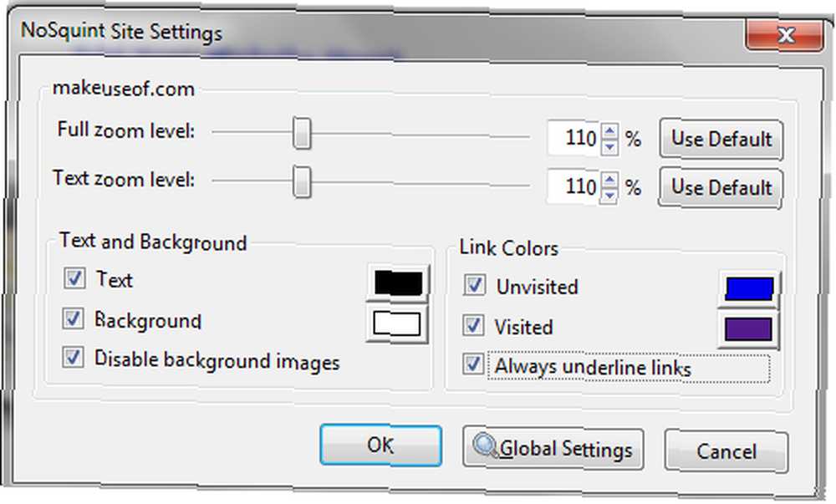The height and width of the screenshot is (504, 836).
Task: Decrease text zoom level with down arrow
Action: 609,194
